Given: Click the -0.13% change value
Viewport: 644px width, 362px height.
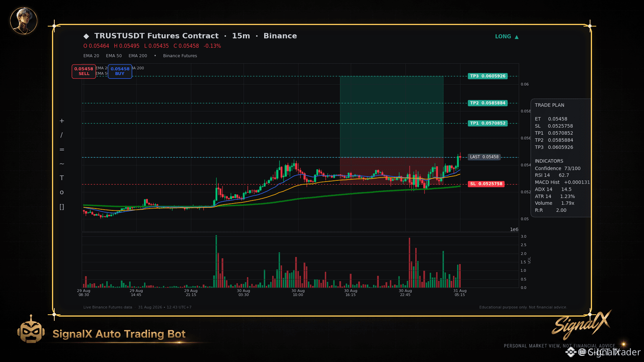Looking at the screenshot, I should (212, 46).
